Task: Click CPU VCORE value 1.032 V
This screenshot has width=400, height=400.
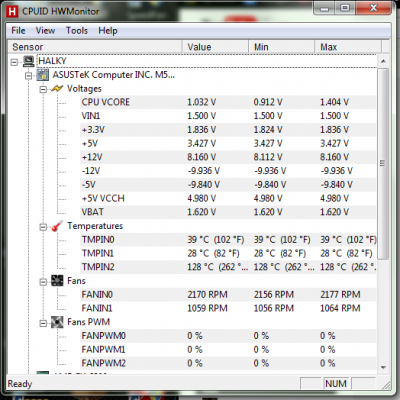Action: (201, 102)
